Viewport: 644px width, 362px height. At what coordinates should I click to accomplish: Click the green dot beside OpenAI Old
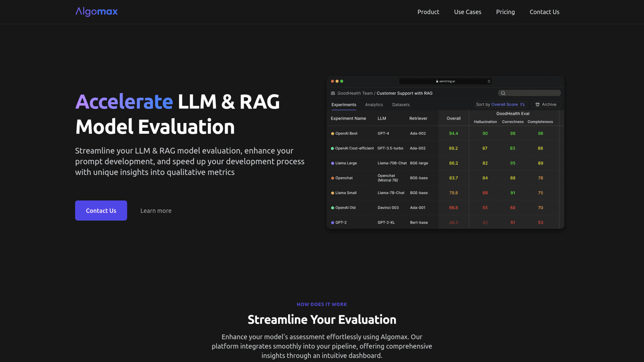pos(332,208)
